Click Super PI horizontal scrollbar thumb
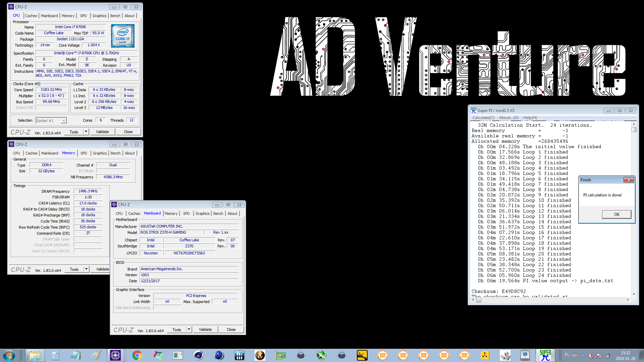644x362 pixels. click(x=479, y=300)
